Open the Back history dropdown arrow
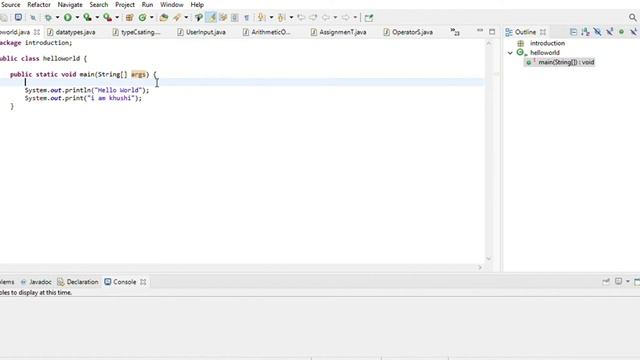Viewport: 640px width, 360px height. tap(335, 18)
